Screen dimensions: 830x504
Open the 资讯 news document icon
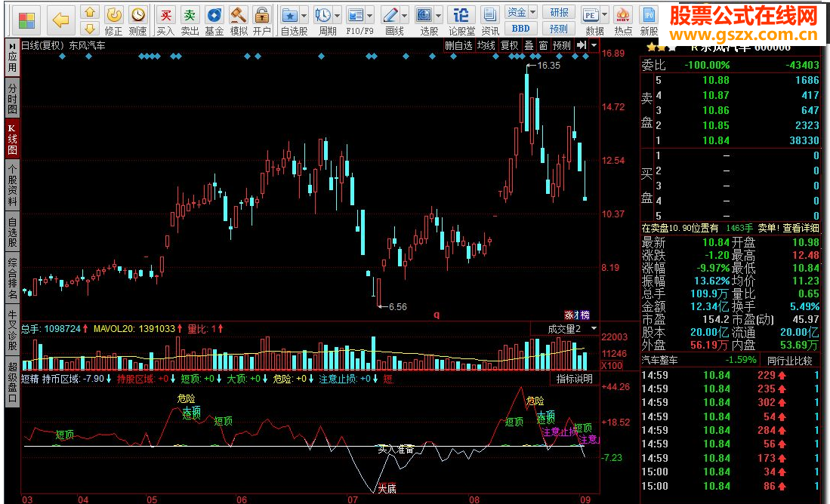click(490, 15)
